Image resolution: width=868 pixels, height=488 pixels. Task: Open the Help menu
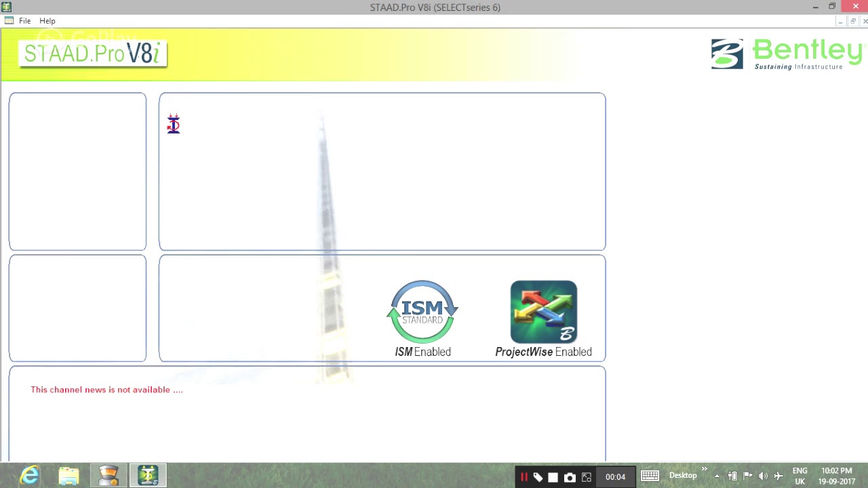pyautogui.click(x=47, y=21)
